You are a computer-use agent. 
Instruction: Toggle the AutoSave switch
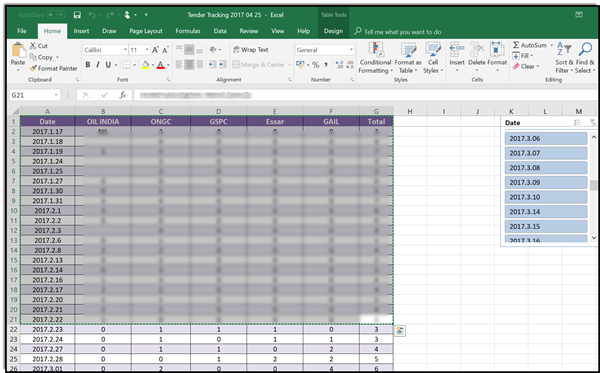[55, 15]
